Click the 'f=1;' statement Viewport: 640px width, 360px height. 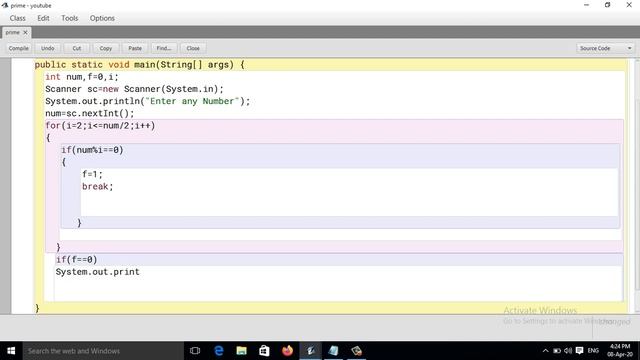point(92,174)
